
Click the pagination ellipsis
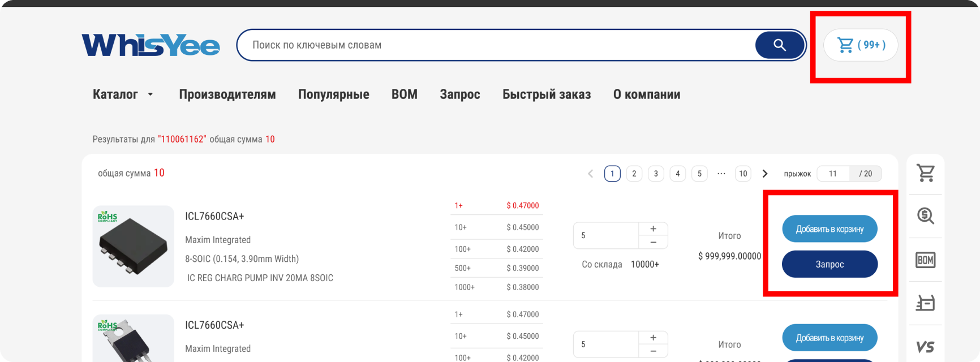coord(721,174)
